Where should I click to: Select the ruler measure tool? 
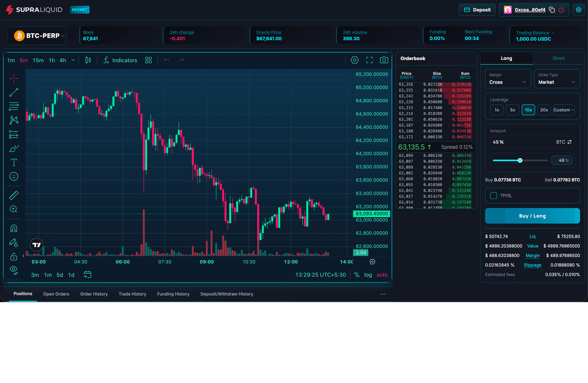(14, 195)
